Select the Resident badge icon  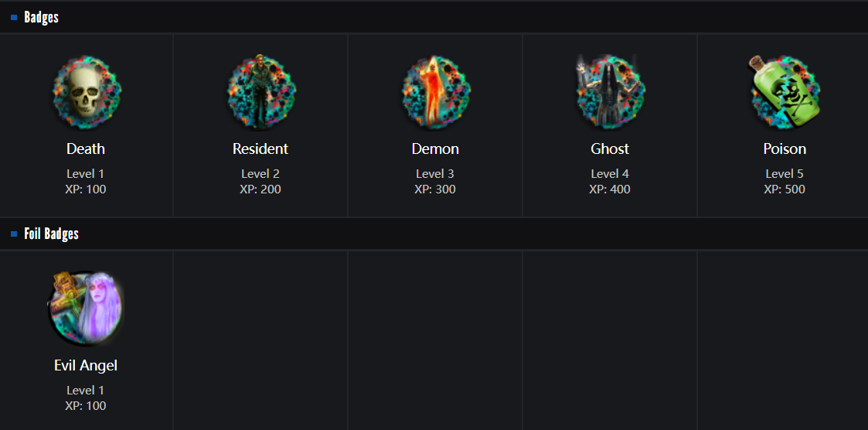(260, 93)
